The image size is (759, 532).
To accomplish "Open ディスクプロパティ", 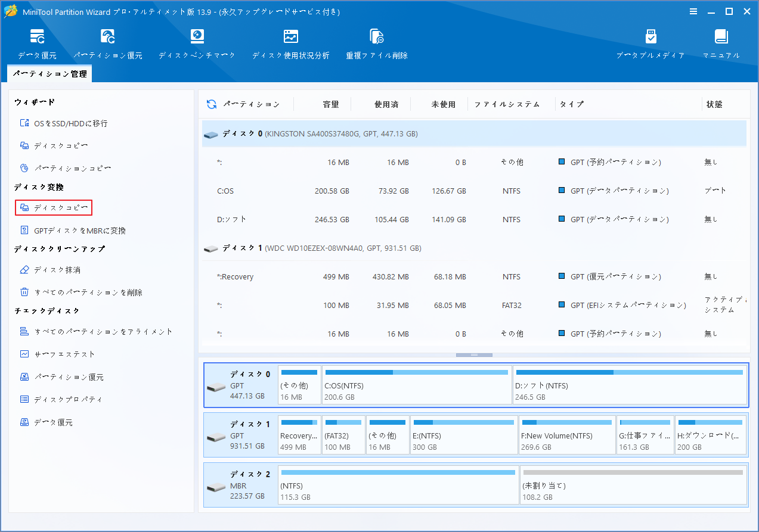I will pyautogui.click(x=61, y=400).
